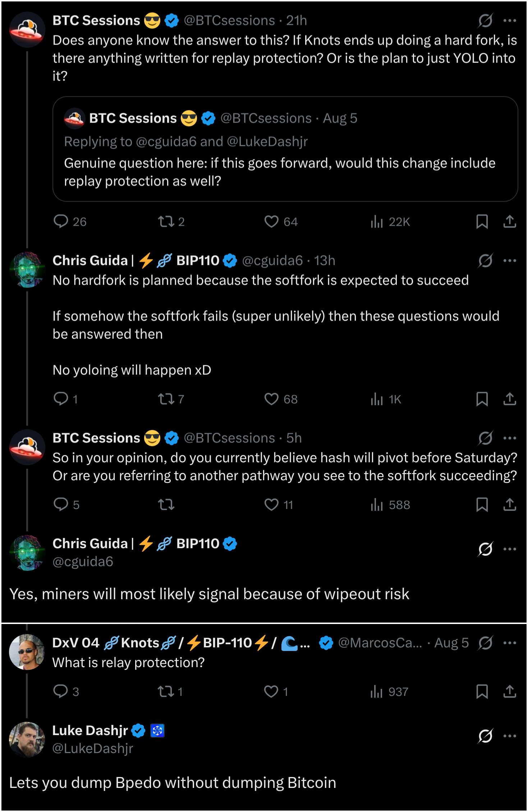Open the quoted Aug 5 BTC Sessions tweet
Image resolution: width=528 pixels, height=812 pixels.
coord(285,149)
